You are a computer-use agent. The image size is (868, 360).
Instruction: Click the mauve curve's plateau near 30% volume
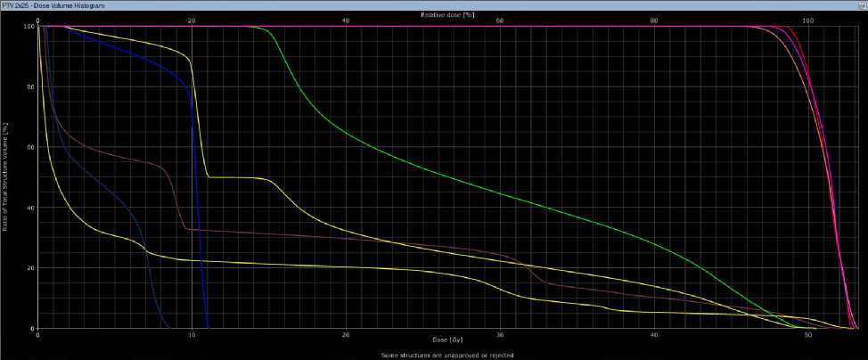[x=267, y=234]
